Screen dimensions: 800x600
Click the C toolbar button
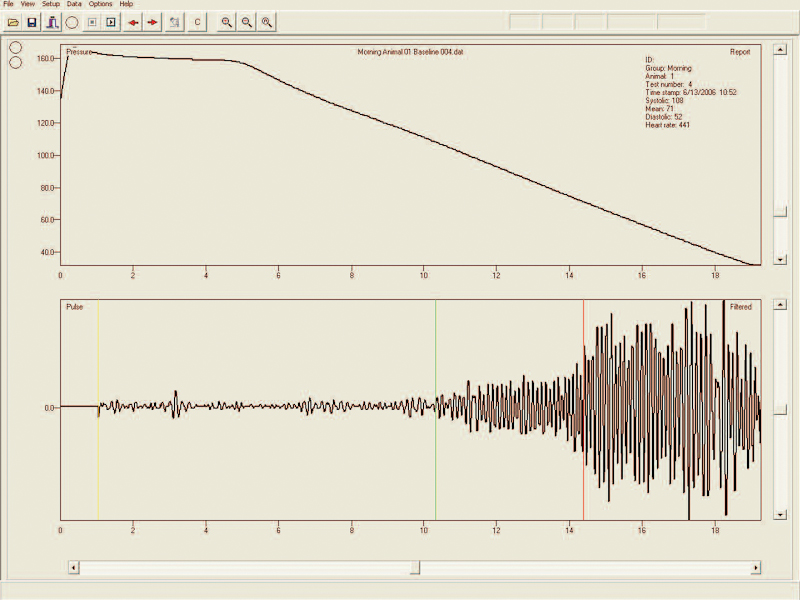tap(197, 22)
